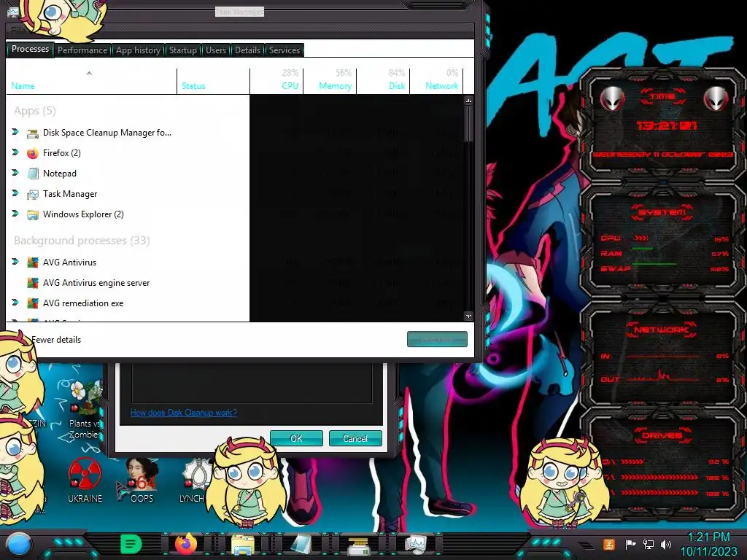
Task: Click the AVG Antivirus engine server icon
Action: coord(32,284)
